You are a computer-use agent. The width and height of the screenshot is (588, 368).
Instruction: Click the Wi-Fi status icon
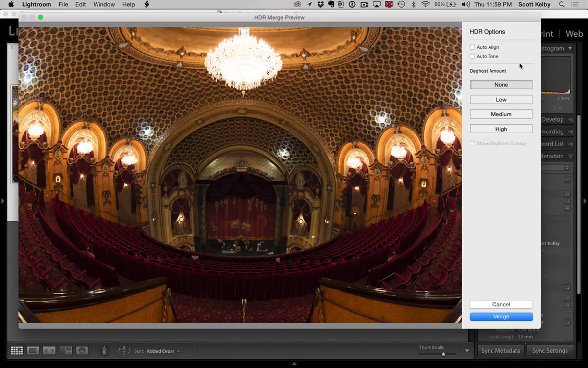[425, 4]
